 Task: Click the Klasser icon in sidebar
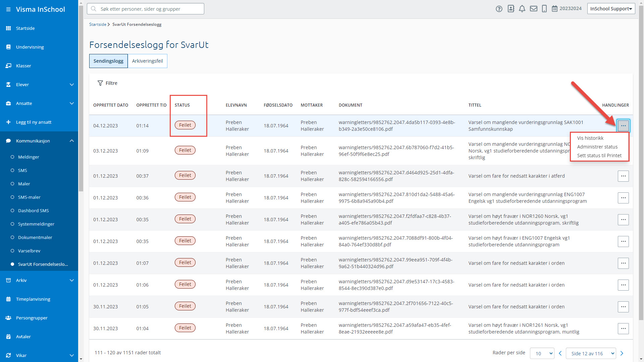click(8, 66)
